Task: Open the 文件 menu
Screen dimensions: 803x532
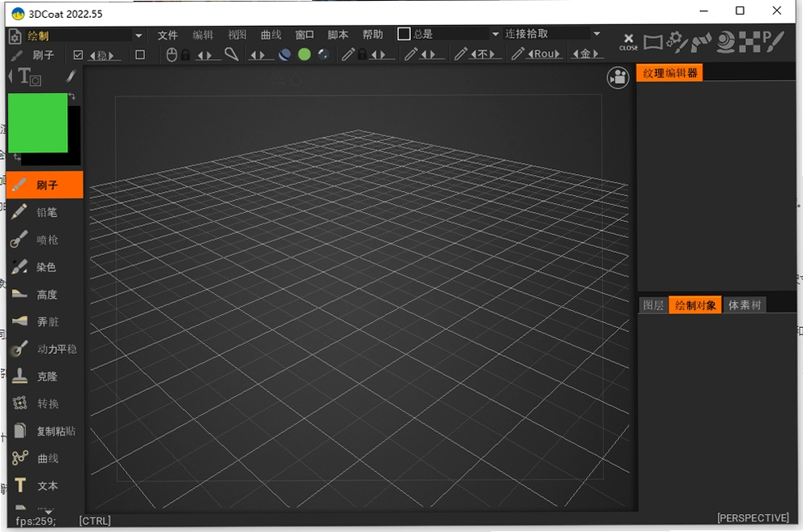Action: point(168,35)
